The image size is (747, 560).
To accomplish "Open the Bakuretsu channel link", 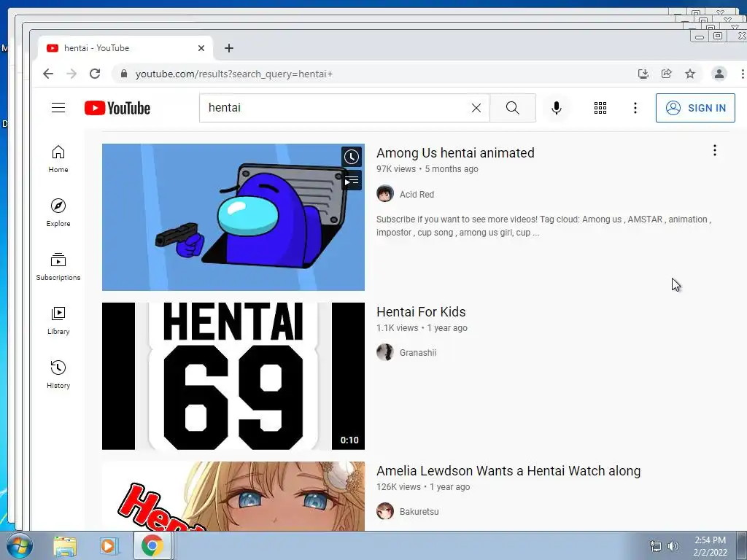I will [419, 512].
